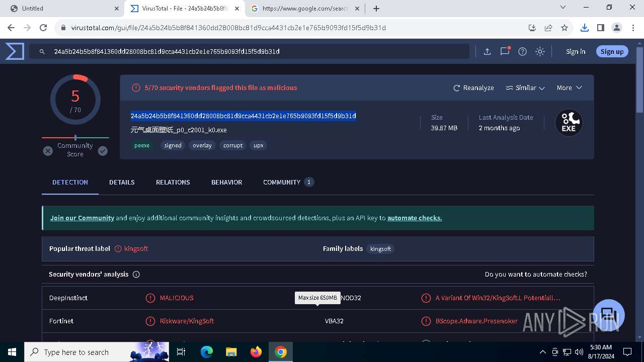Screen dimensions: 644x362
Task: Click the upx tag
Action: pyautogui.click(x=258, y=145)
